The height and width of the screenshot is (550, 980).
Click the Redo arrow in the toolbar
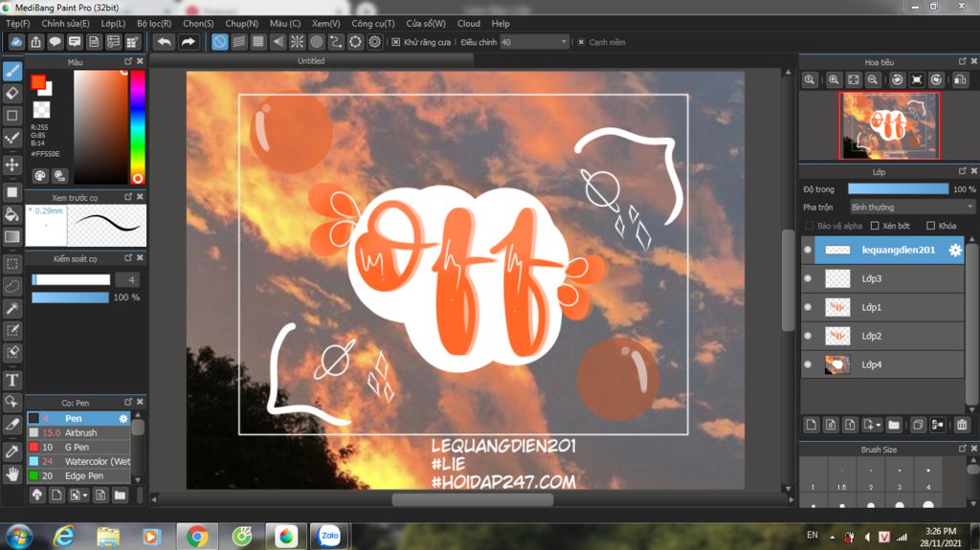[188, 42]
